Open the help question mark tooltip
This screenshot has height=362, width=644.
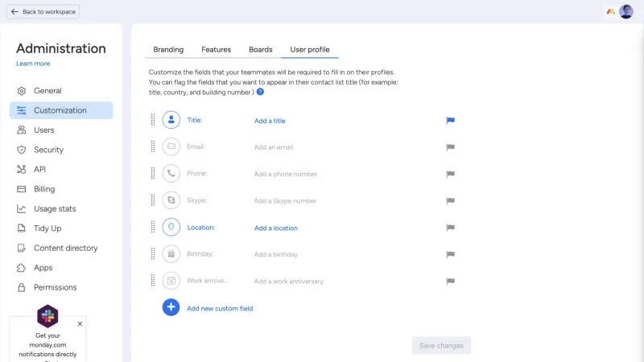[x=260, y=92]
